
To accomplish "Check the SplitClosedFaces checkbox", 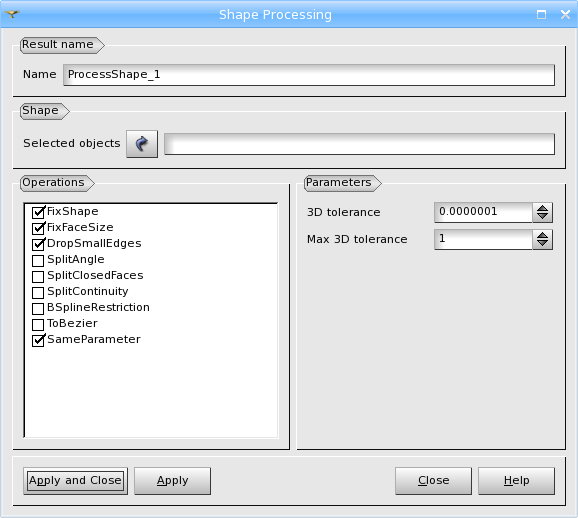I will point(38,276).
